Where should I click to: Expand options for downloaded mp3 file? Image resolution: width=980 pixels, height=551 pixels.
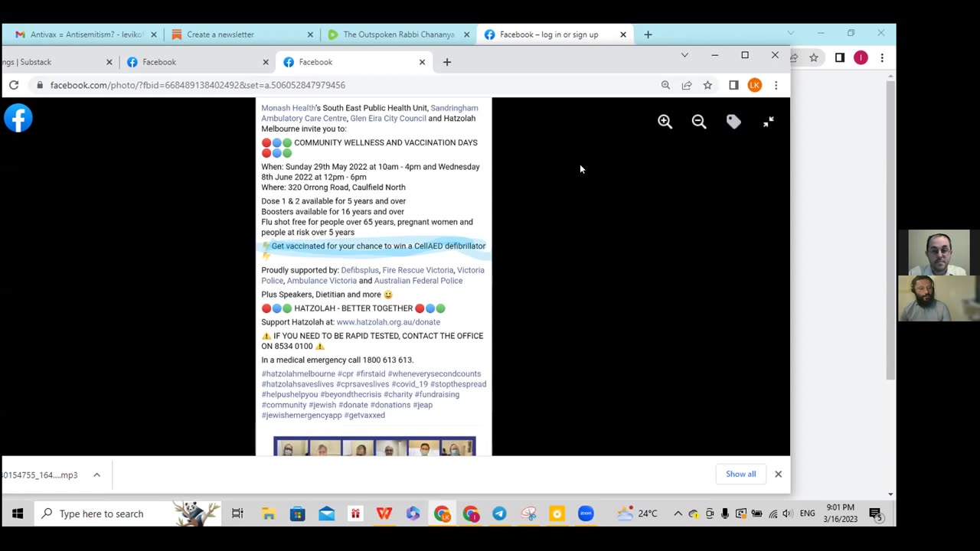(96, 475)
